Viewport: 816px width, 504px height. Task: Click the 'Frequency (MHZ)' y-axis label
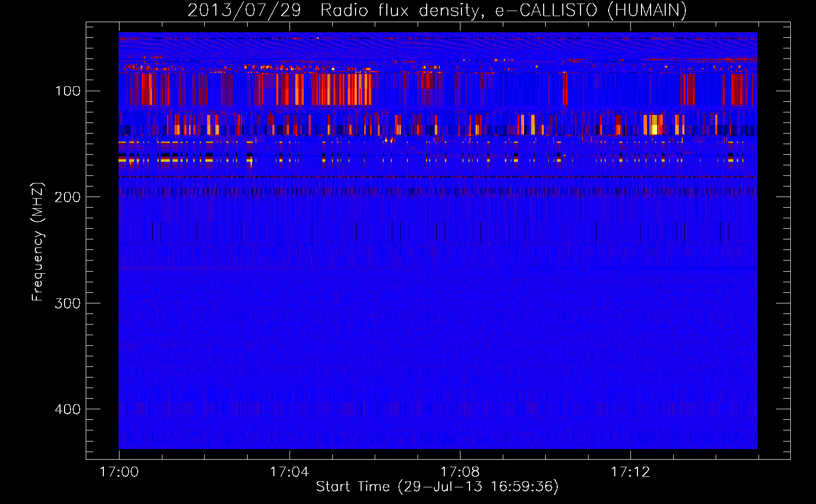point(38,241)
